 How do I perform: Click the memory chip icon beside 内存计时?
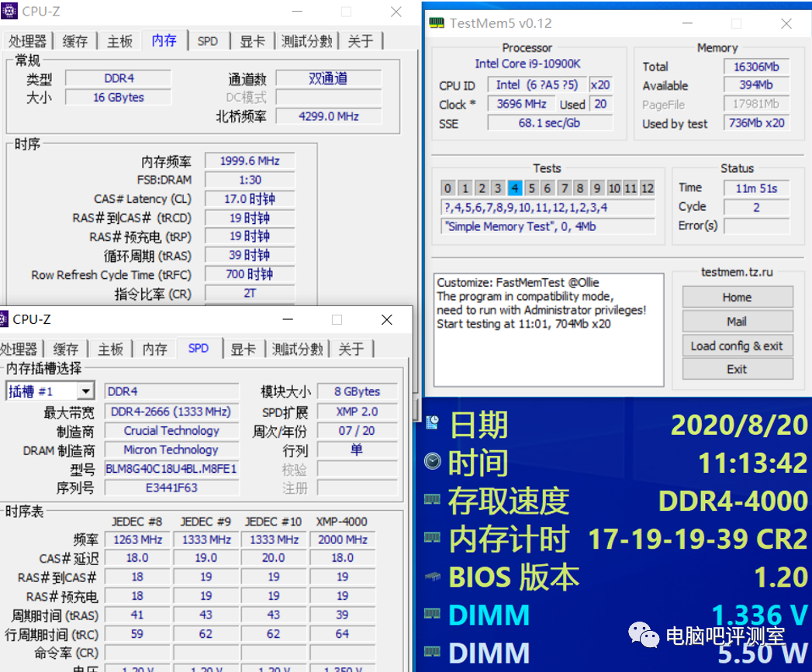(x=433, y=537)
